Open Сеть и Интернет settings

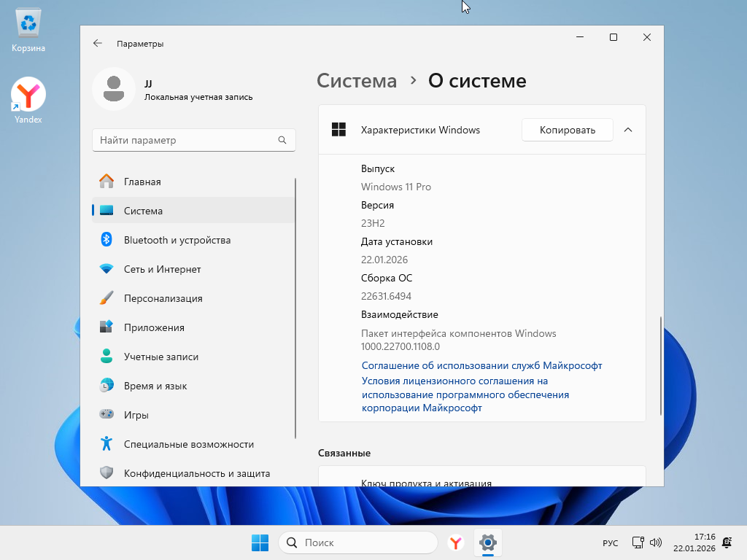[x=162, y=269]
